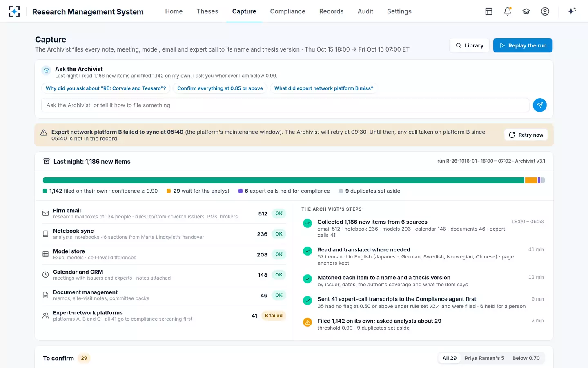The width and height of the screenshot is (588, 368).
Task: Click the green filed segment of progress bar
Action: point(283,180)
